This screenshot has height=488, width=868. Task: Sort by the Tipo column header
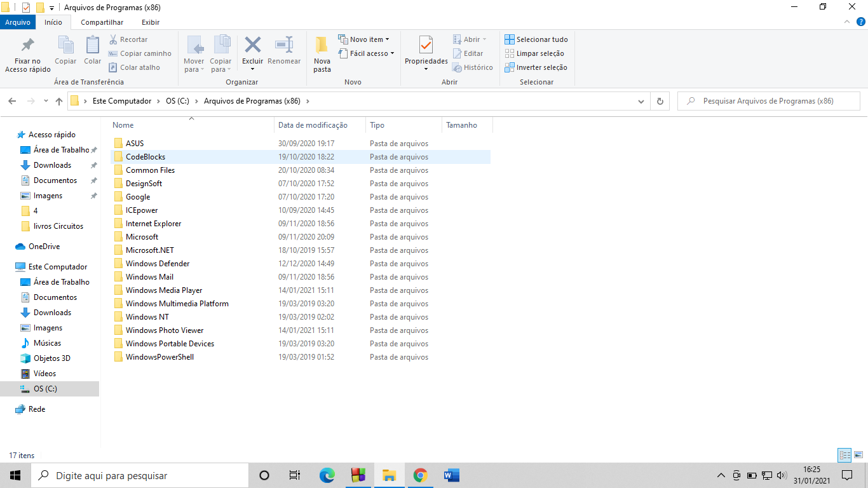[x=403, y=125]
